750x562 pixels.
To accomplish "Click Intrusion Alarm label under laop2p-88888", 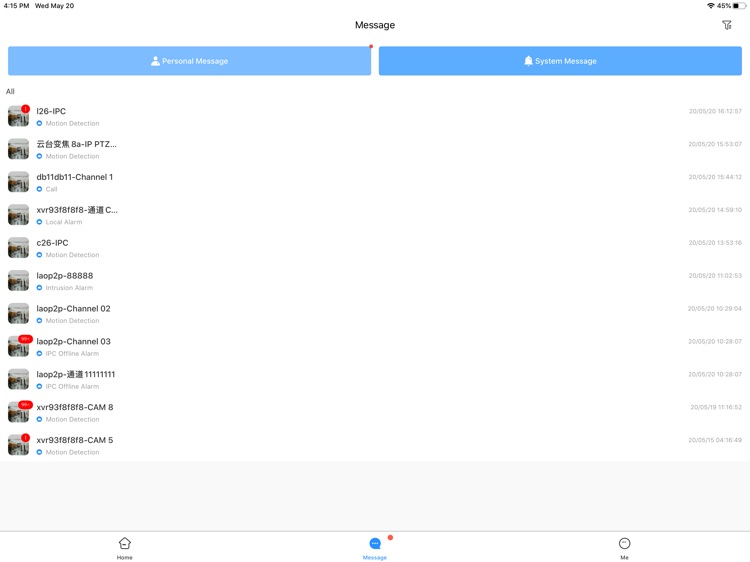I will coord(69,288).
